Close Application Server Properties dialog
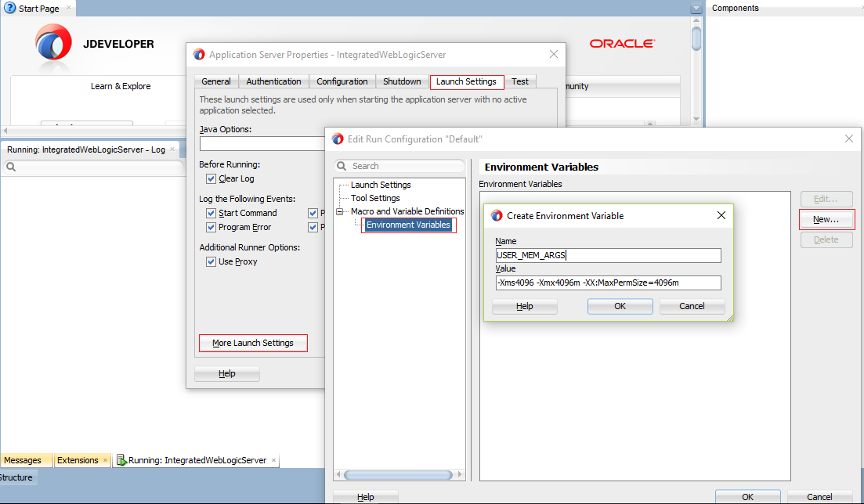The image size is (864, 504). [554, 54]
